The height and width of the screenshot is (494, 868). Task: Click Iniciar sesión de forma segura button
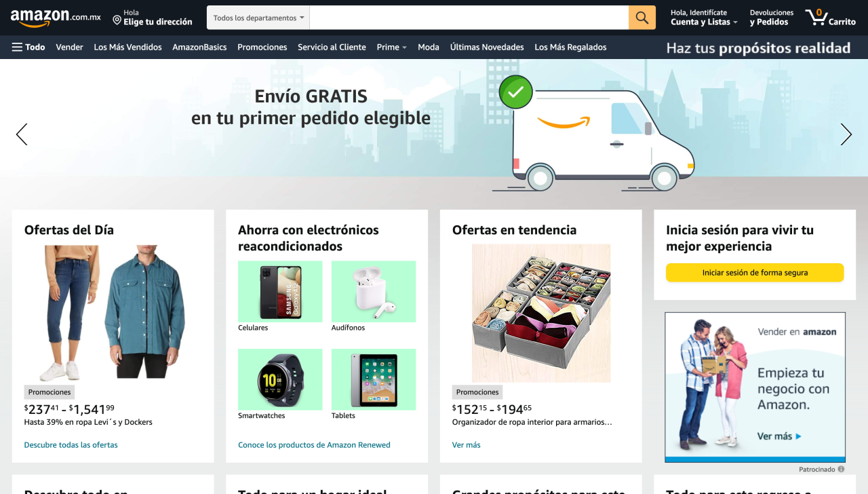(755, 273)
